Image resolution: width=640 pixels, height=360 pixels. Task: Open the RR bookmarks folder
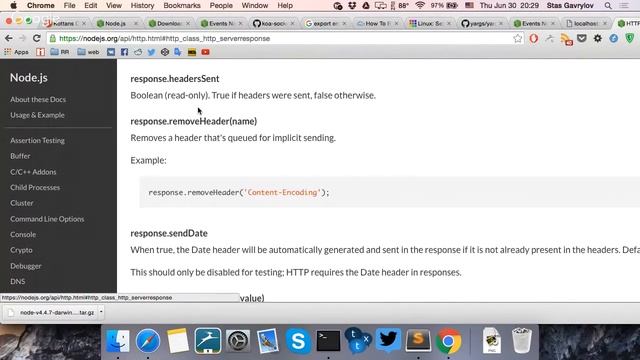pyautogui.click(x=60, y=52)
